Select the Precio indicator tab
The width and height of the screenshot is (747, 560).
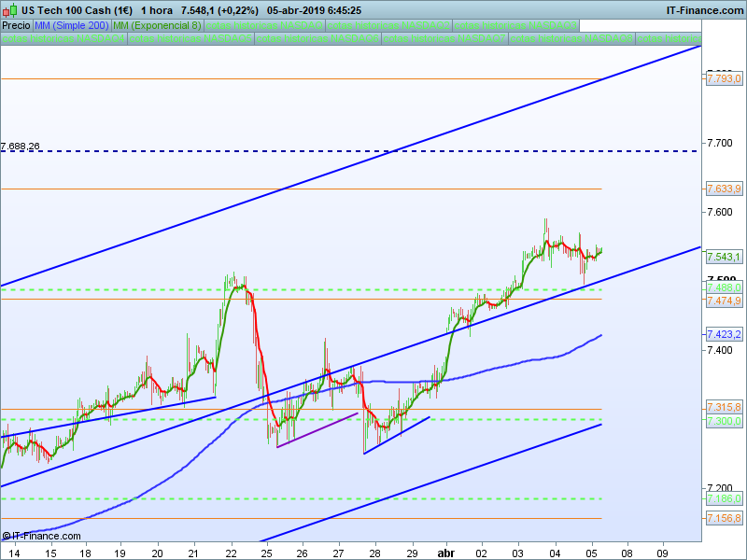[x=16, y=26]
